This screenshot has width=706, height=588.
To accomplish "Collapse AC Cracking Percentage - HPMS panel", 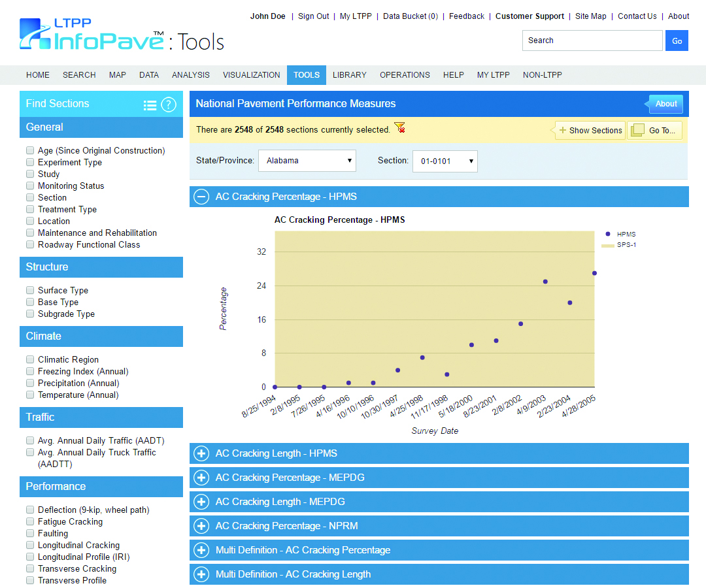I will (x=201, y=197).
